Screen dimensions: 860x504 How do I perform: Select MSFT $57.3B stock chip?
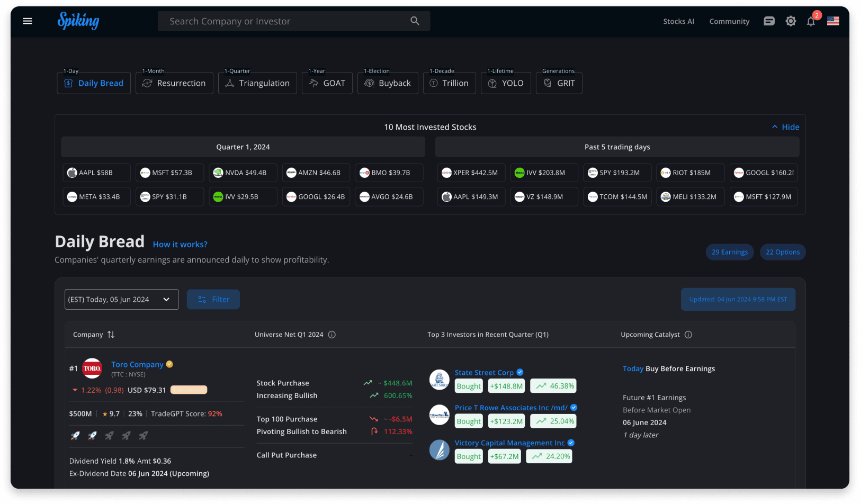point(169,173)
